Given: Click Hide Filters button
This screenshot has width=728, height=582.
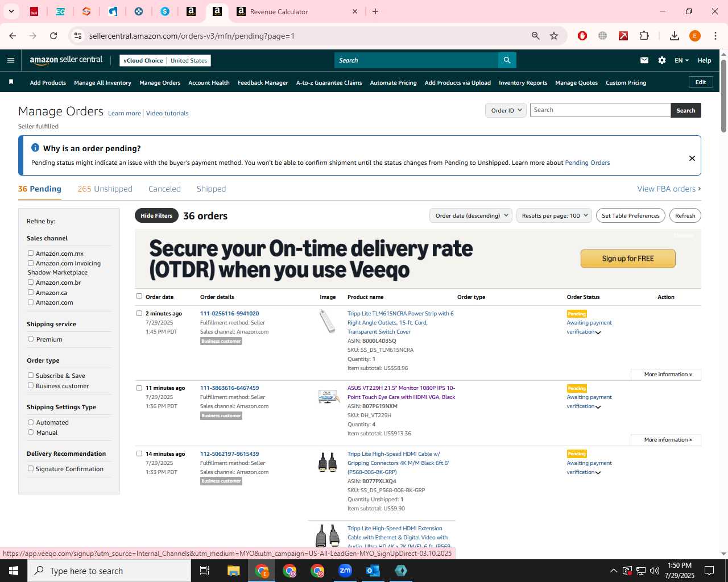Looking at the screenshot, I should (156, 215).
